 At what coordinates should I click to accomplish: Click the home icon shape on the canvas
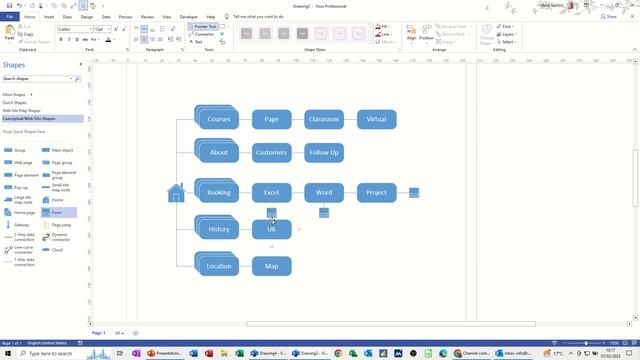coord(176,193)
